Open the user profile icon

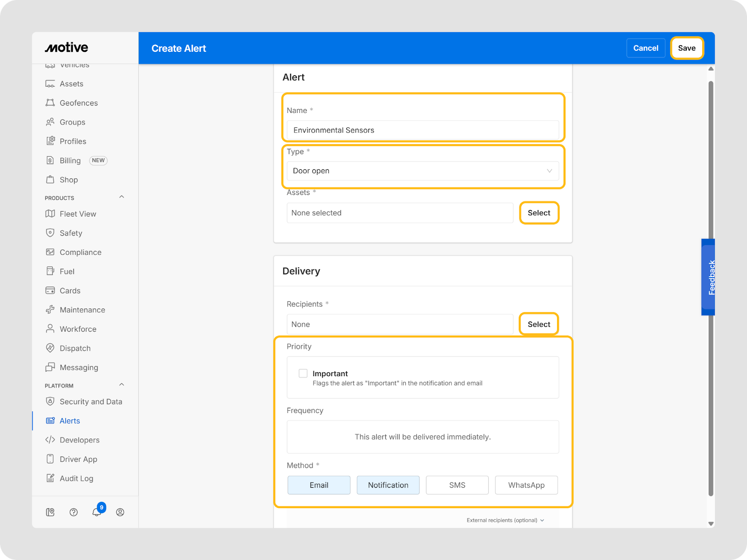pos(120,512)
